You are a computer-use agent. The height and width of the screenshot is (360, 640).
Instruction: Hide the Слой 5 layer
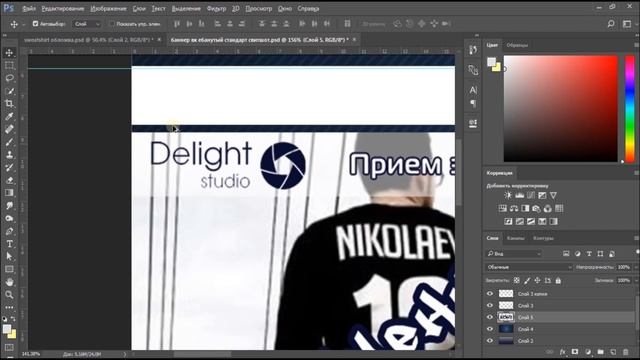490,317
